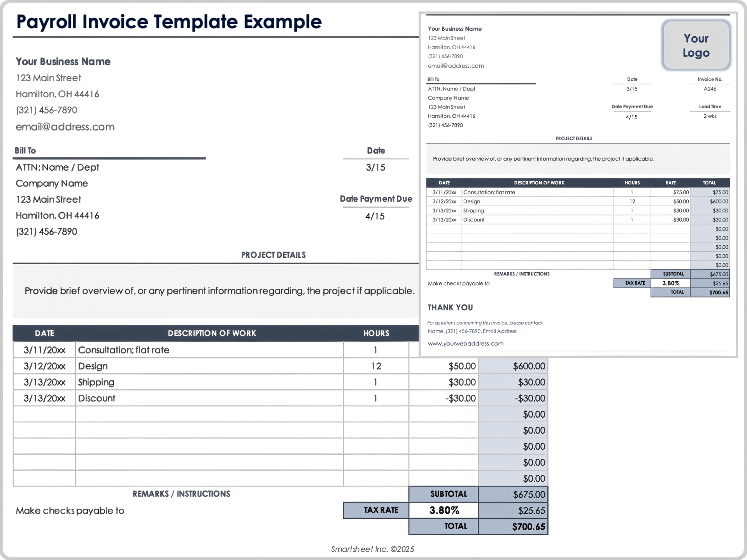Screen dimensions: 747x560
Task: Select the Make checks payable to line
Action: tap(70, 510)
